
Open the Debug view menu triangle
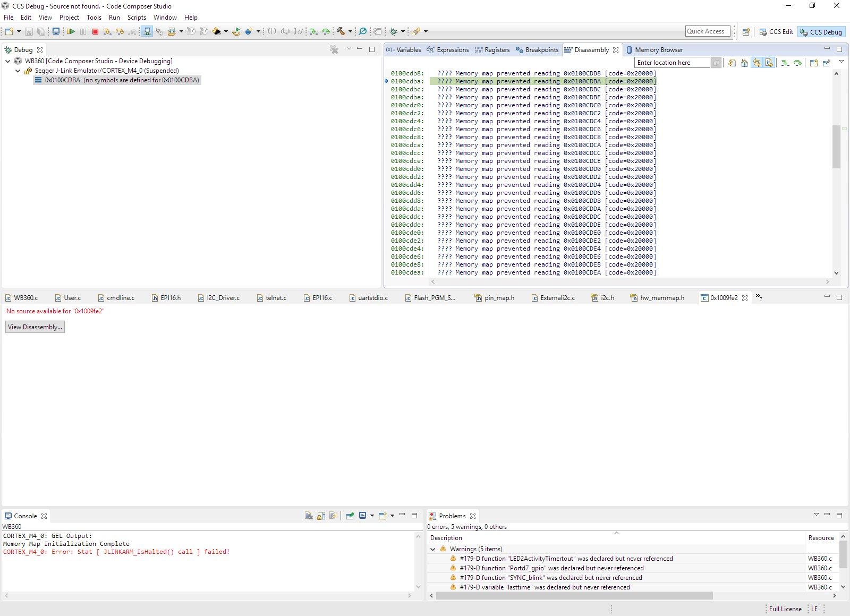click(349, 49)
